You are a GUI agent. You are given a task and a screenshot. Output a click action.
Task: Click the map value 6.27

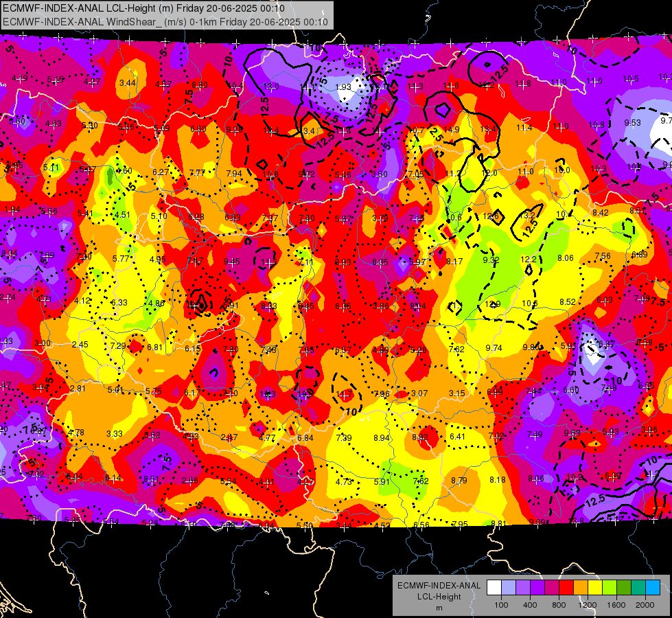pyautogui.click(x=161, y=172)
